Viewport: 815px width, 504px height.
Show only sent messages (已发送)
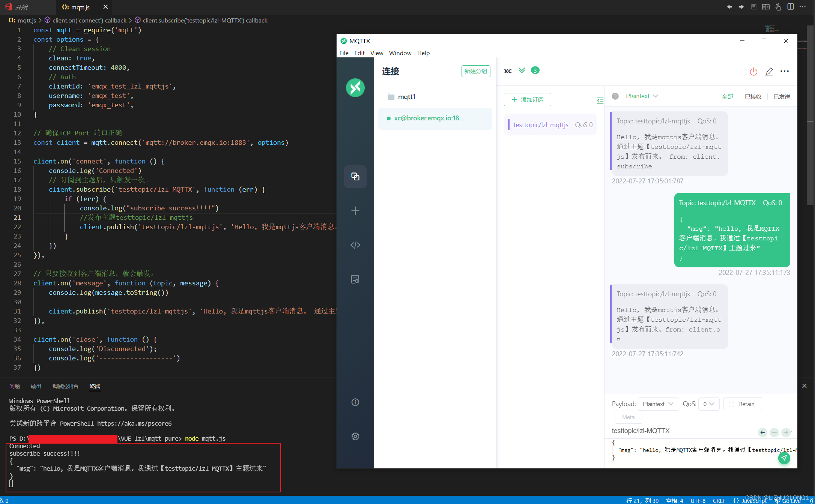point(782,96)
